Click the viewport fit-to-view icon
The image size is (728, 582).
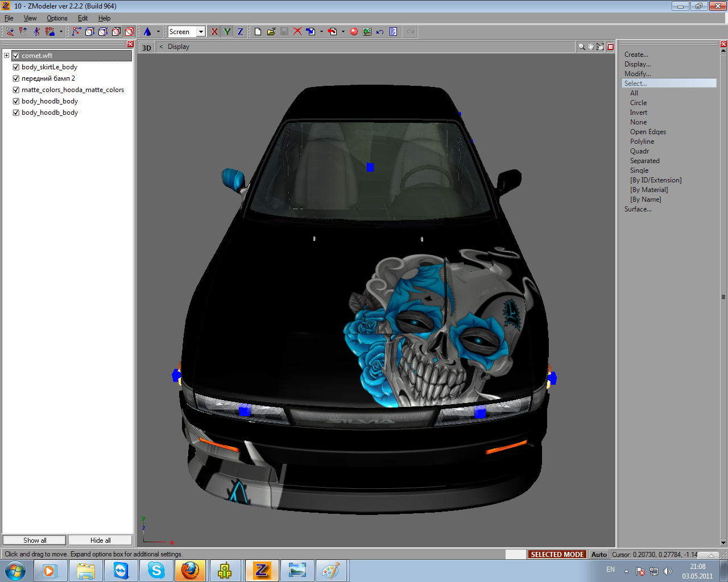(x=600, y=47)
